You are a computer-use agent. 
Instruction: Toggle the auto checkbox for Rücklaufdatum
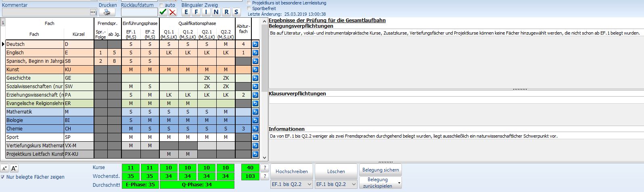pos(161,5)
